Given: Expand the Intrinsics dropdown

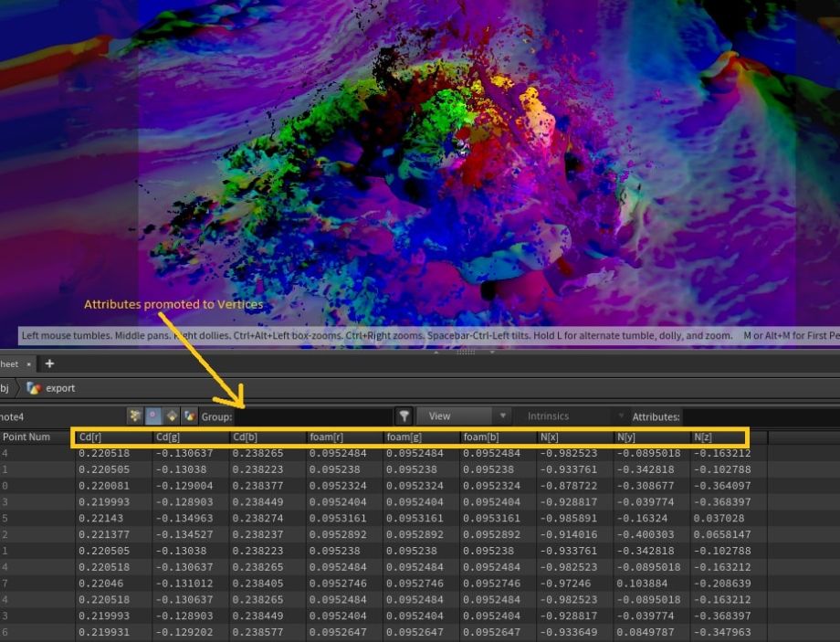Looking at the screenshot, I should [x=573, y=416].
